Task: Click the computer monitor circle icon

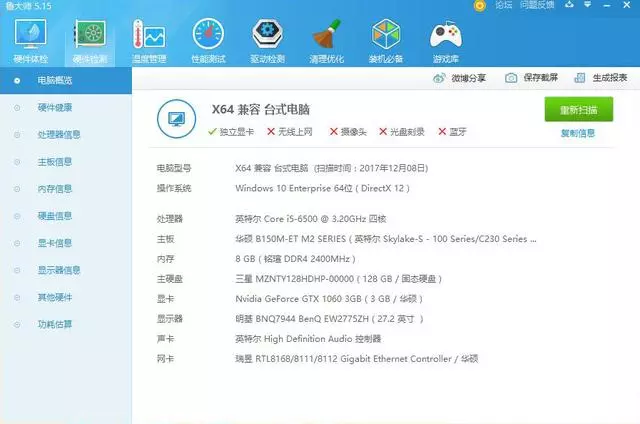Action: pyautogui.click(x=176, y=119)
